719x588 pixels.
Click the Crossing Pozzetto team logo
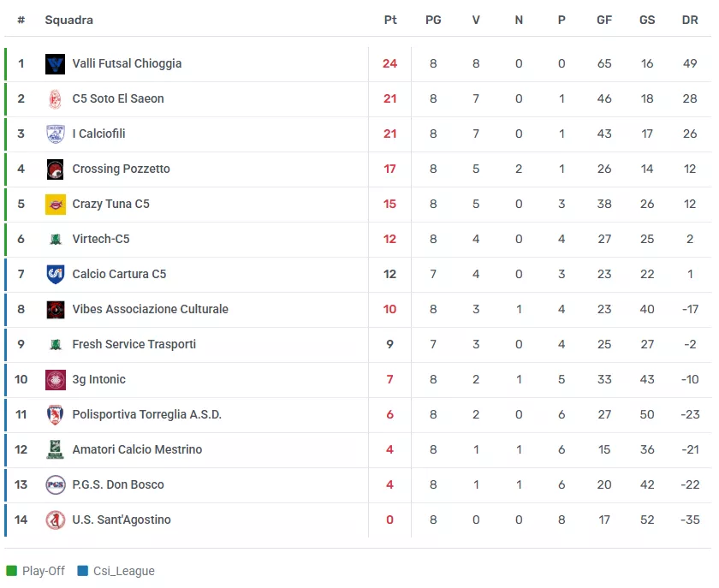pos(56,169)
